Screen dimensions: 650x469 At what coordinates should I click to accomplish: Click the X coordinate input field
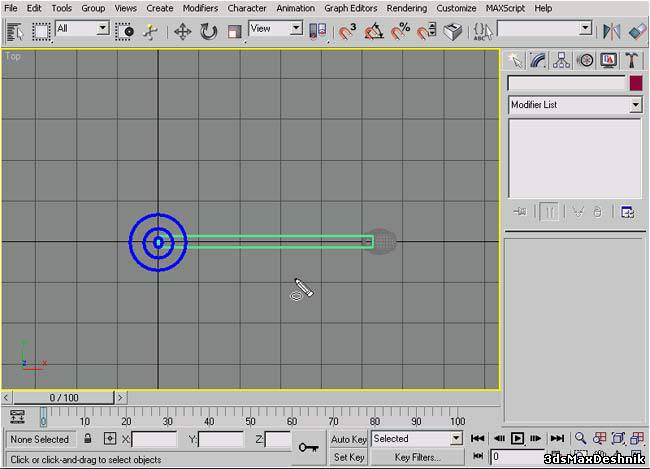(x=154, y=439)
